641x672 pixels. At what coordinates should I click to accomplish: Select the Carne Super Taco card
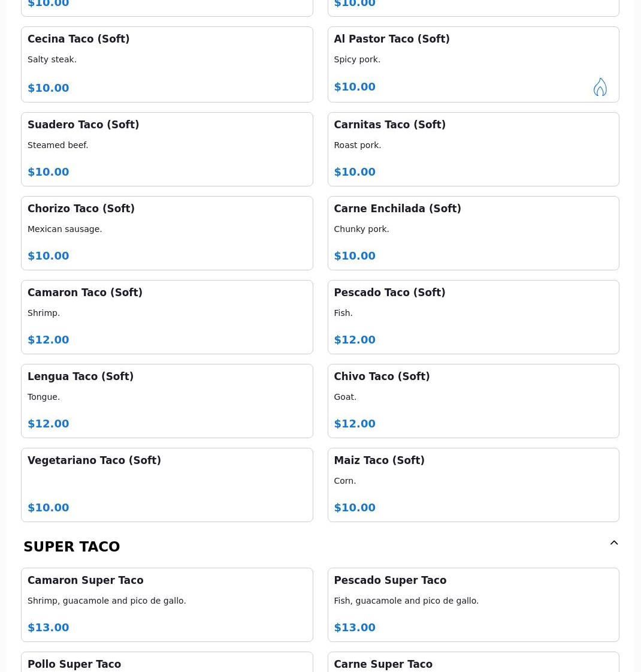(473, 662)
